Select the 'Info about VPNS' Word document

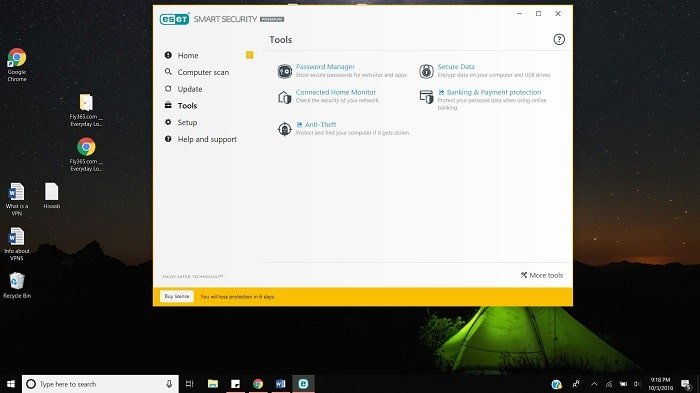17,244
